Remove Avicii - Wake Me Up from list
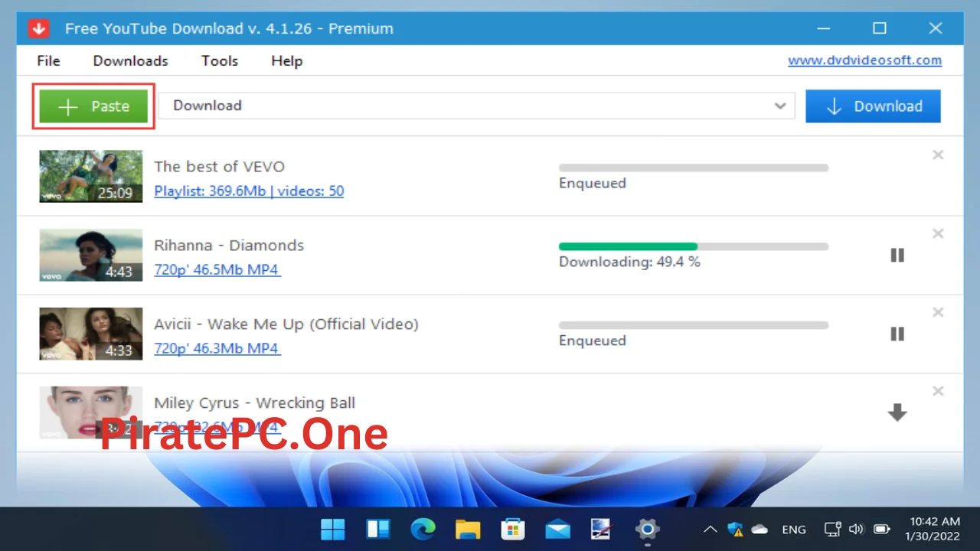Viewport: 980px width, 551px height. [938, 312]
